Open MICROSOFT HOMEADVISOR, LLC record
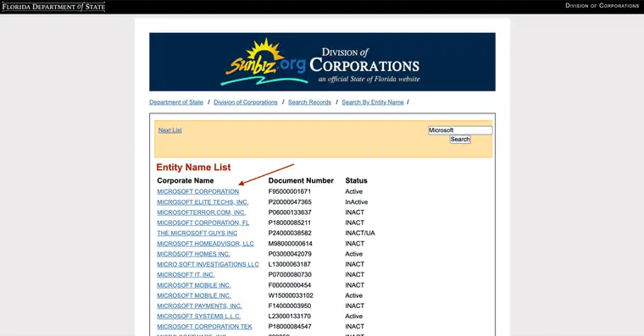Screen dimensions: 644x336 pos(205,244)
